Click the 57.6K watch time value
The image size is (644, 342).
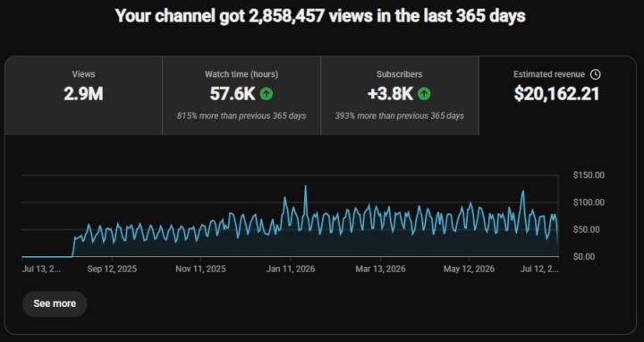(233, 94)
